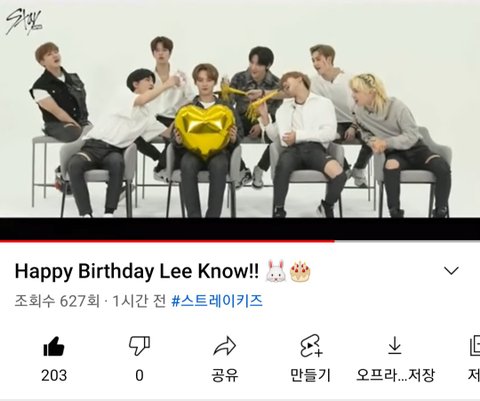This screenshot has height=401, width=480.
Task: Open share options via arrow icon
Action: click(225, 347)
